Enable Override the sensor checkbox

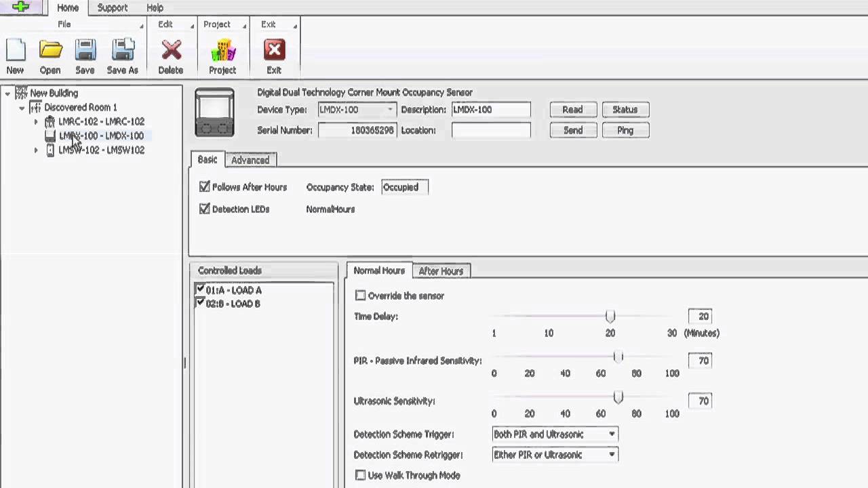pyautogui.click(x=361, y=296)
